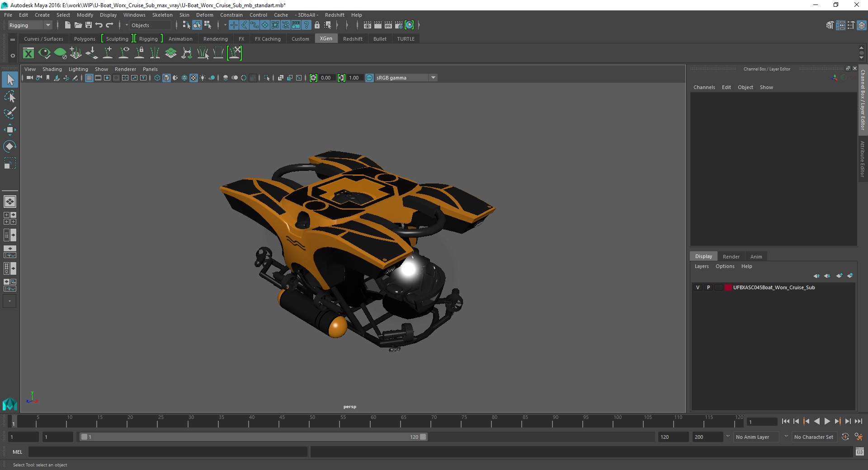Switch to the Render layer tab
The image size is (868, 470).
(731, 256)
